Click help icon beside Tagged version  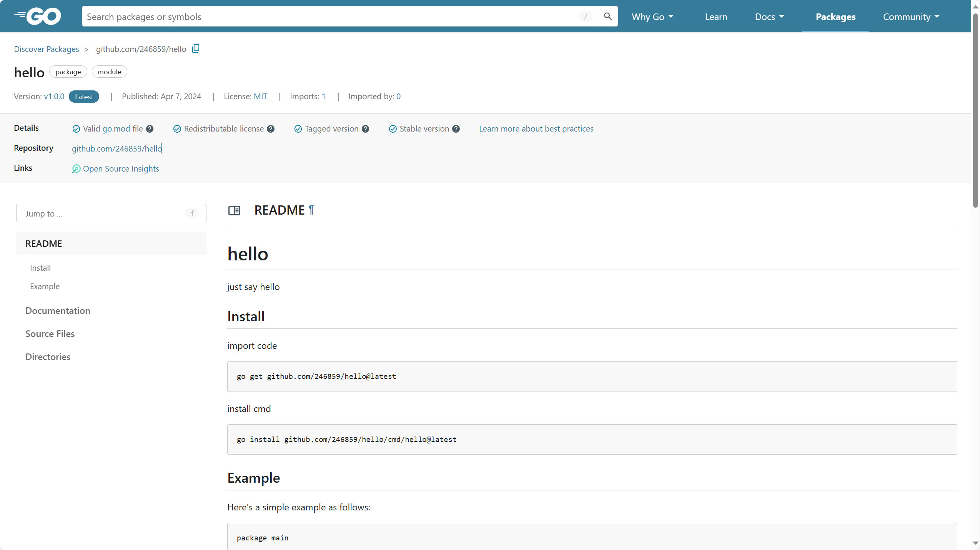[x=365, y=129]
